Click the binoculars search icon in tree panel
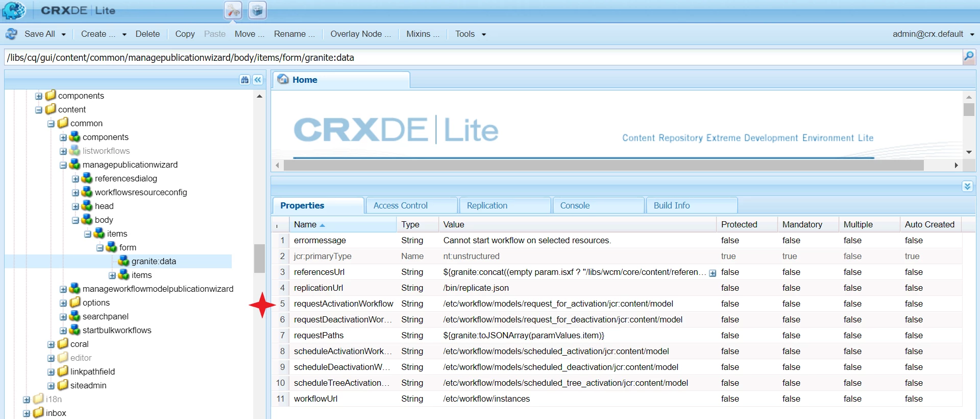 click(245, 80)
